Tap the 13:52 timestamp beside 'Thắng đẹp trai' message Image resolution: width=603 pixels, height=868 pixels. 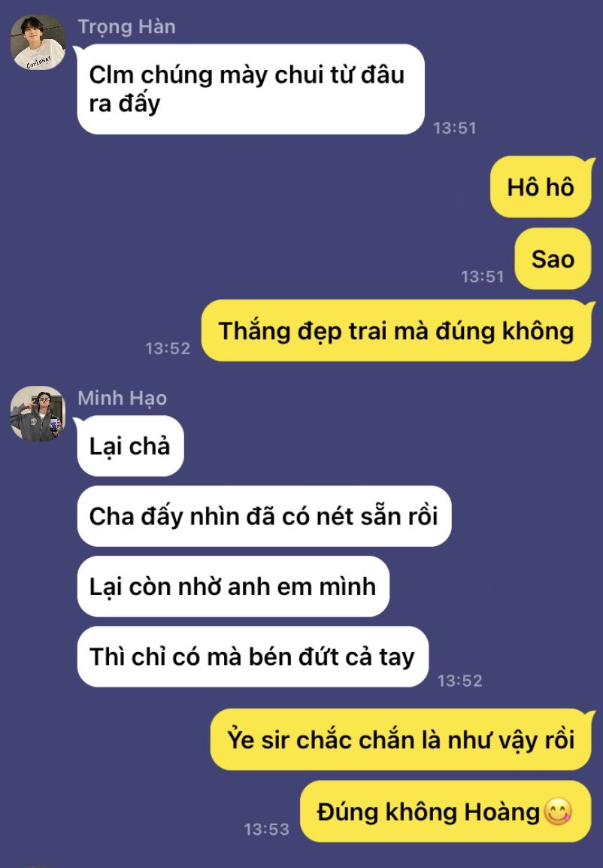[168, 348]
